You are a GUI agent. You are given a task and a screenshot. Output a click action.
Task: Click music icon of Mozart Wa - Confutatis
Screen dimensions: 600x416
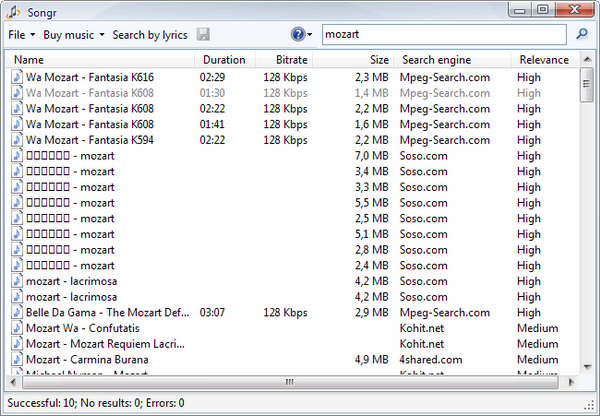click(x=16, y=328)
